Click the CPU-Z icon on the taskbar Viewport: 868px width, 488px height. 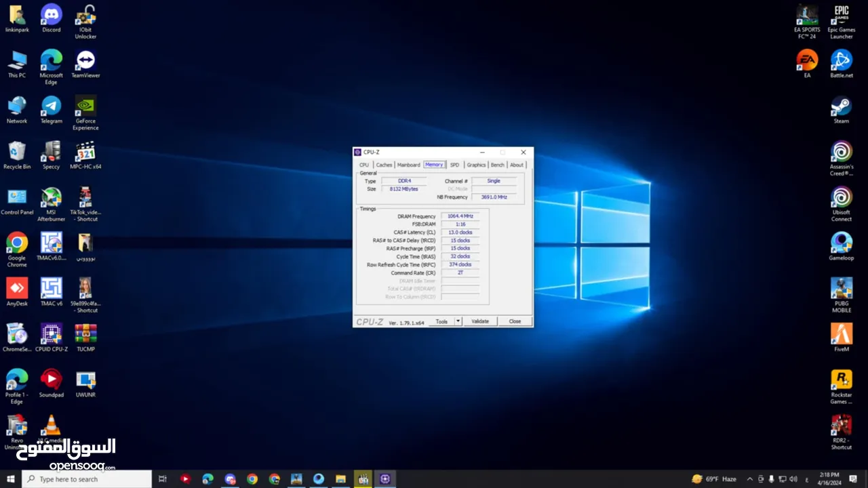coord(385,479)
